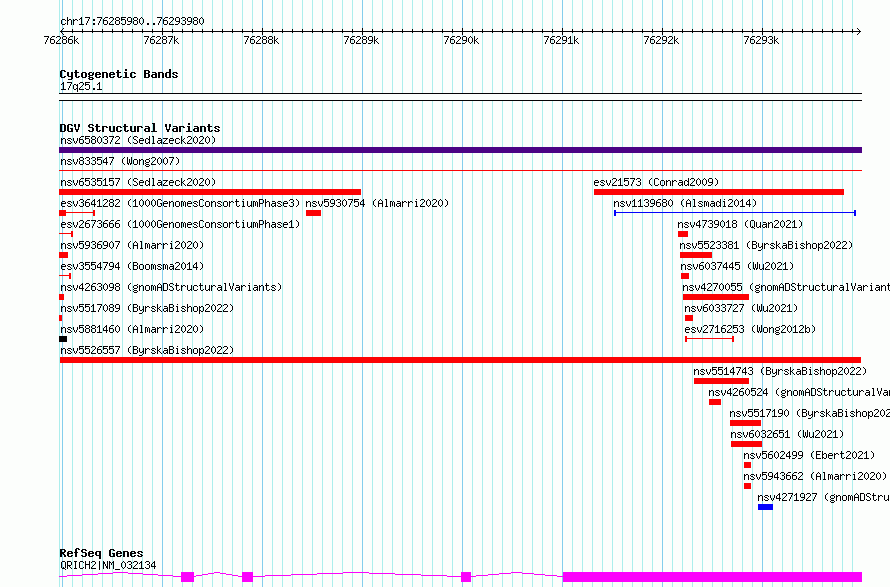The height and width of the screenshot is (587, 890).
Task: Click nsv5523381 (ByrskaBishop2022) label
Action: pyautogui.click(x=766, y=245)
